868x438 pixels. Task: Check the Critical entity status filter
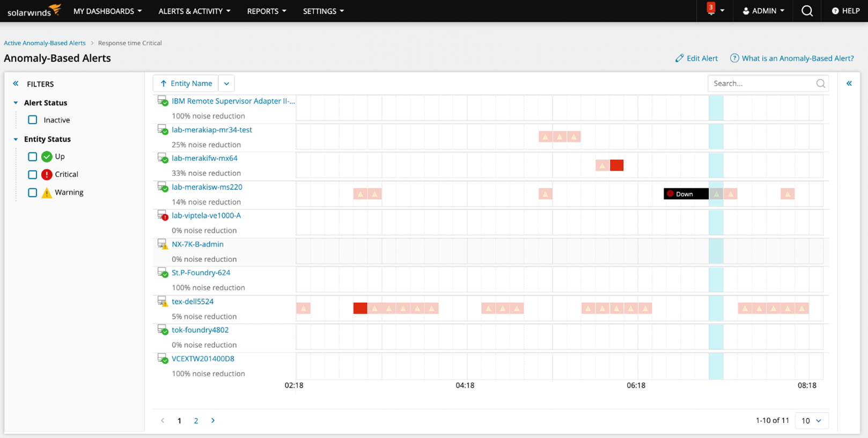[x=33, y=174]
